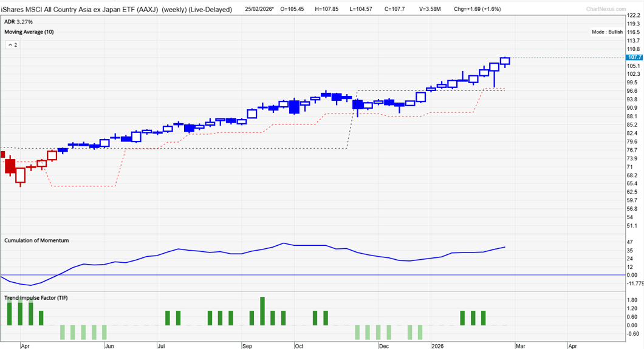Click the 'Cumulation of Momentum' panel label
644x349 pixels.
pos(36,241)
